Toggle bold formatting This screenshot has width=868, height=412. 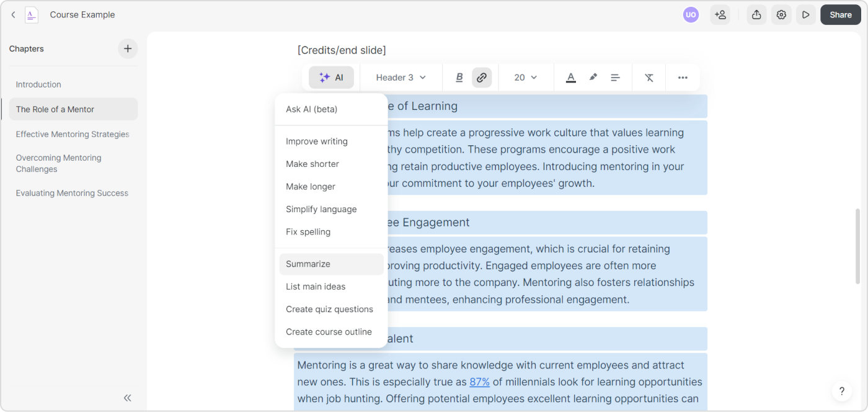tap(459, 78)
